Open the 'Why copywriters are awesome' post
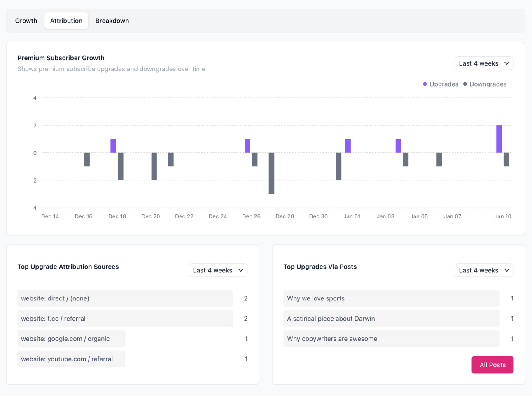Image resolution: width=532 pixels, height=396 pixels. [x=391, y=339]
